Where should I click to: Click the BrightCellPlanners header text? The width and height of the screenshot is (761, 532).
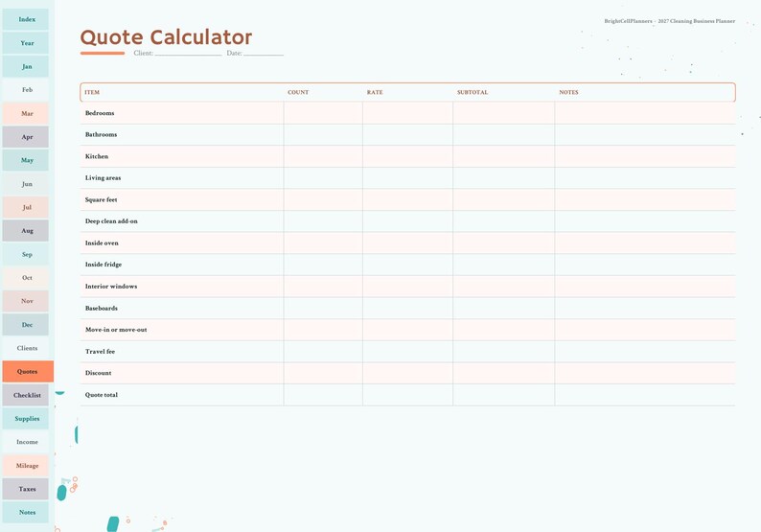tap(669, 21)
